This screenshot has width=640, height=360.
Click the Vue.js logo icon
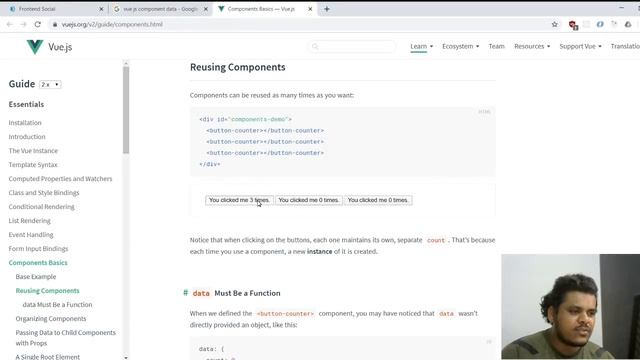click(35, 47)
